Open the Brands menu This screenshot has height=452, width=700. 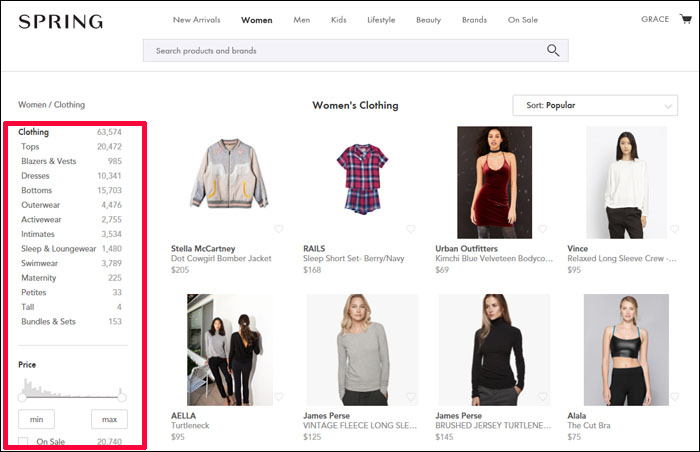475,20
